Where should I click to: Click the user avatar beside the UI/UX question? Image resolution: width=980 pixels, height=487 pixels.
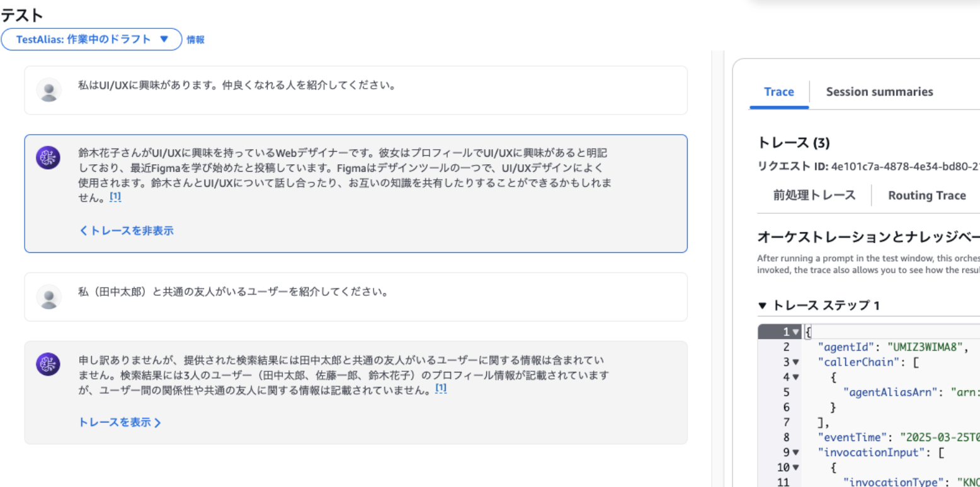pos(48,90)
